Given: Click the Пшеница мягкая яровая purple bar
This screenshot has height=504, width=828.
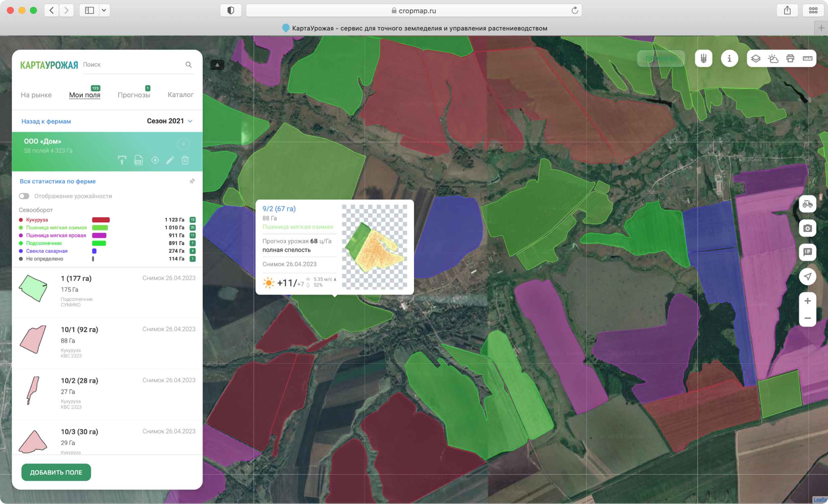Looking at the screenshot, I should (99, 235).
